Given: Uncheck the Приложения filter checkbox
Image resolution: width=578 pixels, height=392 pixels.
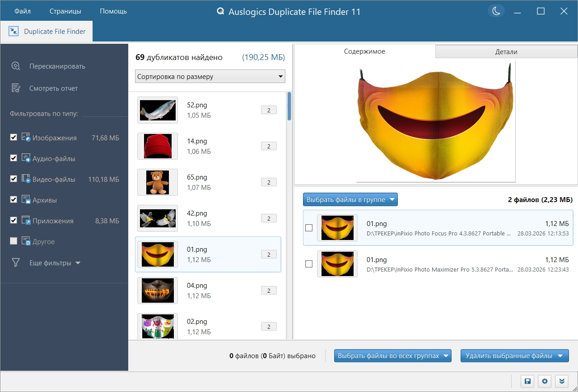Looking at the screenshot, I should [x=14, y=221].
